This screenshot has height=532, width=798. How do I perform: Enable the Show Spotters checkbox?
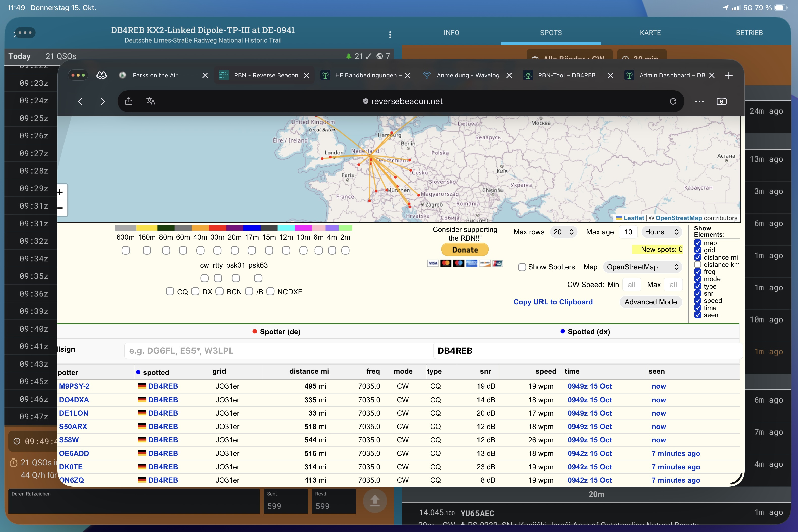522,267
